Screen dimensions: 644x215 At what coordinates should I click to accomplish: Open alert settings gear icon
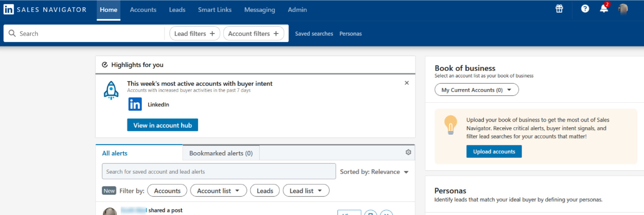[408, 152]
